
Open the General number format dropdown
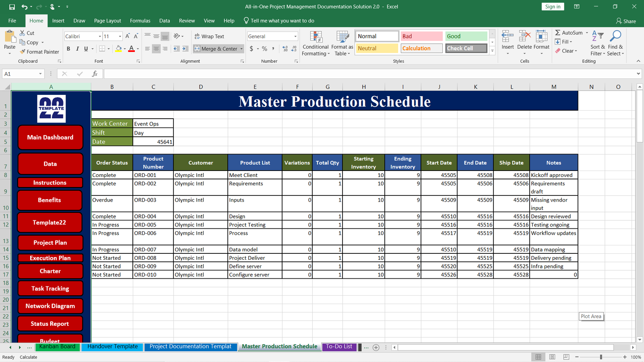tap(295, 36)
